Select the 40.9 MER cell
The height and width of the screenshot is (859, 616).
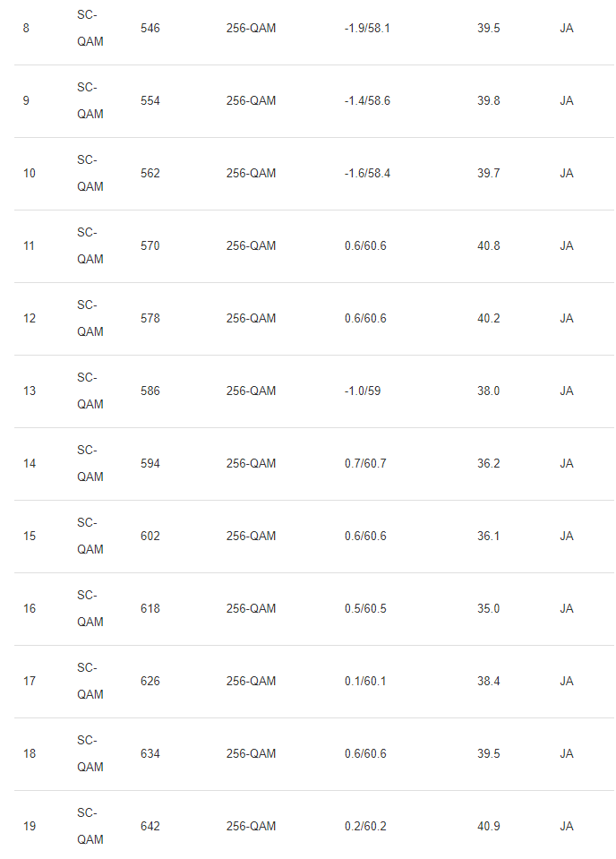tap(489, 827)
